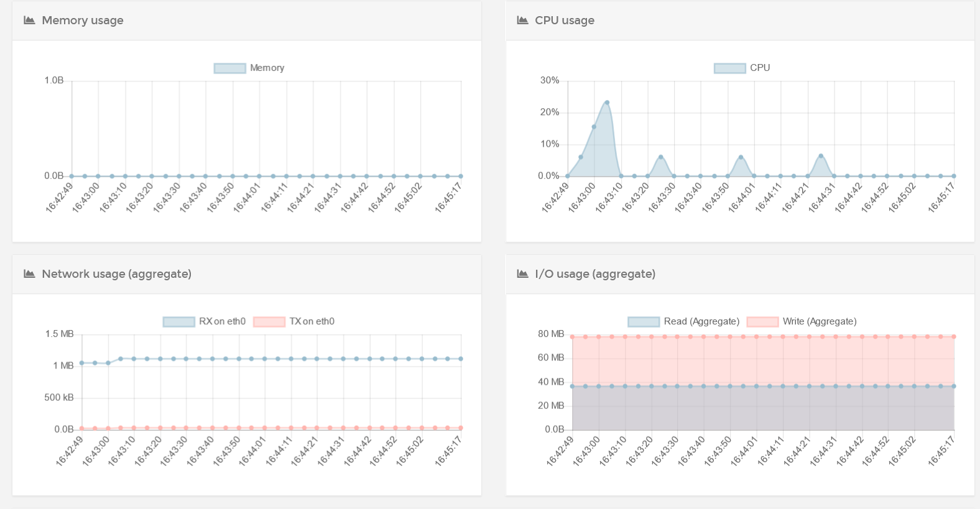
Task: Click the first RX data point at 16:42:49
Action: pos(81,363)
